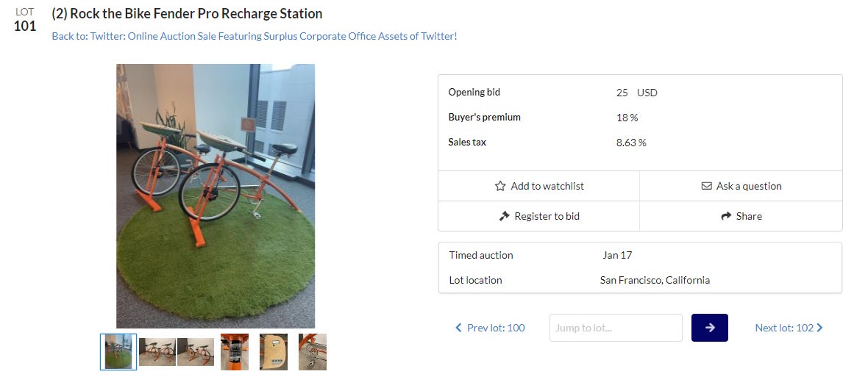Click the gavel icon for bid registration
Image resolution: width=868 pixels, height=388 pixels.
click(x=504, y=217)
